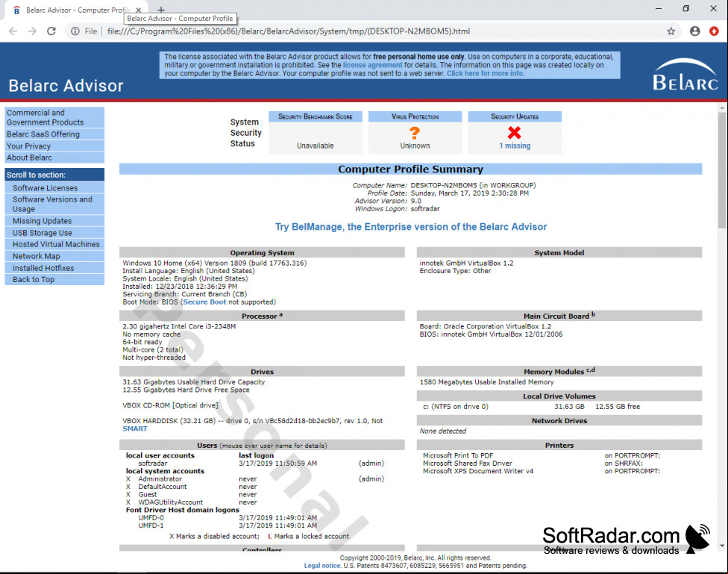Screen dimensions: 728x574
Task: Click the Administrator system account name
Action: click(160, 478)
